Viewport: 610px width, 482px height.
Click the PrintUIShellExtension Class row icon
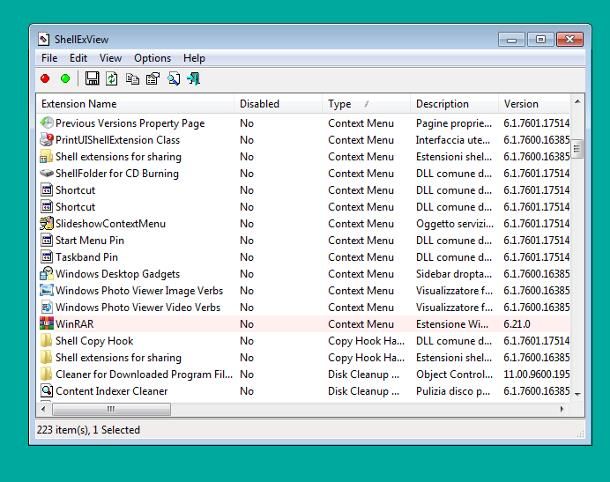47,140
